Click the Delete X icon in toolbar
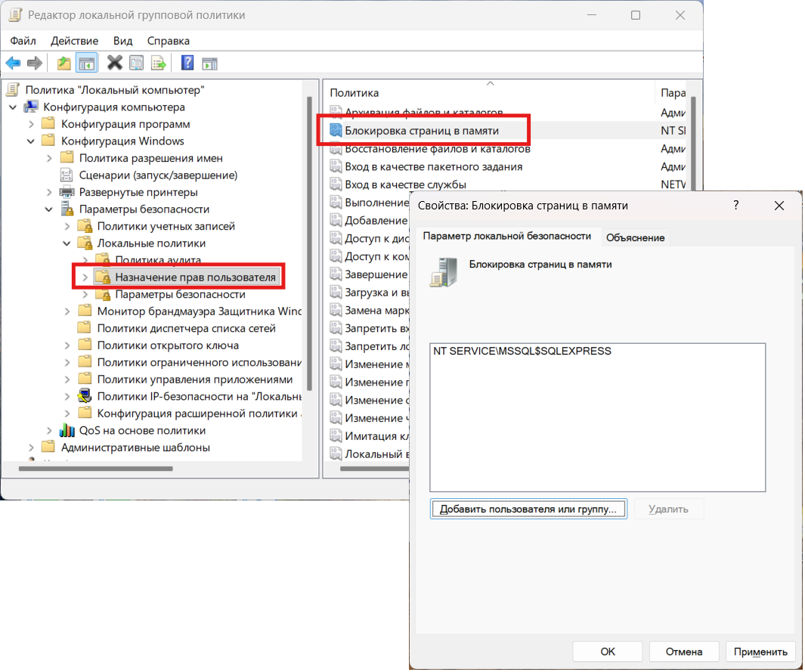805x672 pixels. (115, 63)
